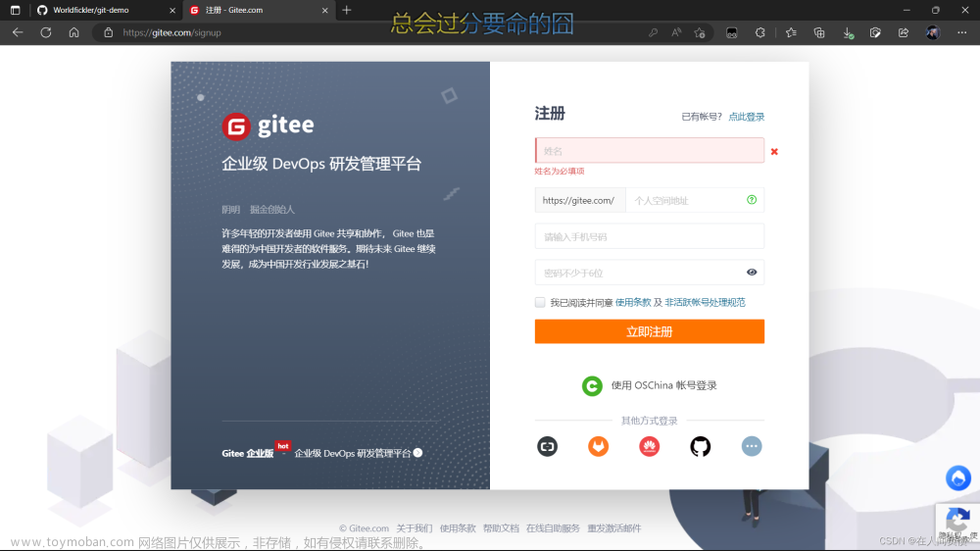
Task: Open the browser profile avatar
Action: tap(933, 32)
